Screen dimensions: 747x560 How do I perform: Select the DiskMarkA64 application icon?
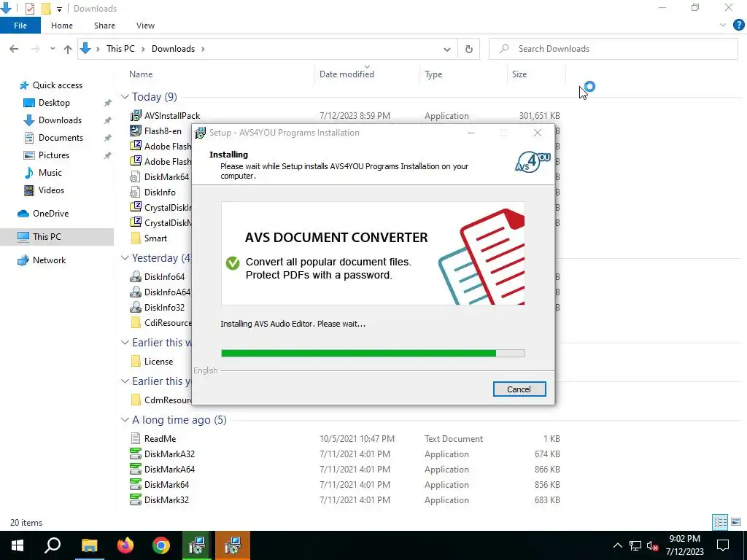[136, 469]
